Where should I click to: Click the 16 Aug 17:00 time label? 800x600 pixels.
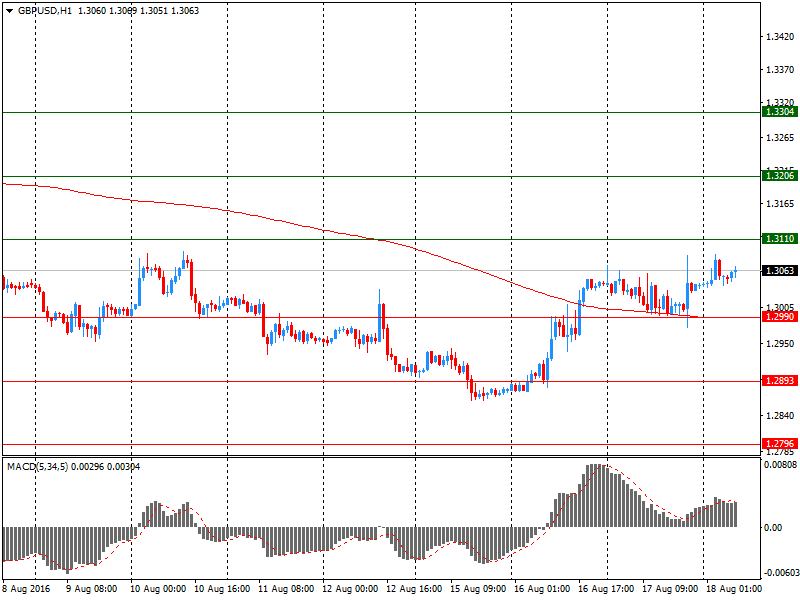pyautogui.click(x=606, y=589)
